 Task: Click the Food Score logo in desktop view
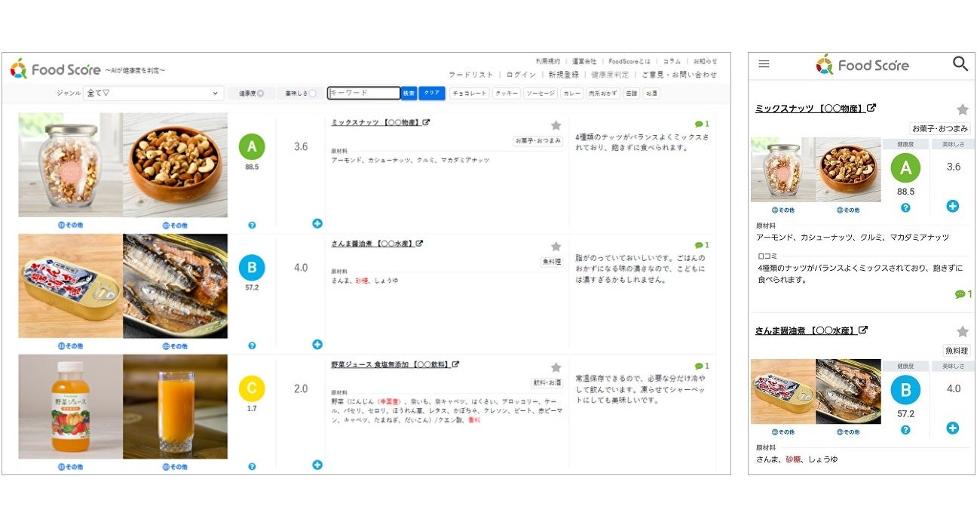[55, 69]
